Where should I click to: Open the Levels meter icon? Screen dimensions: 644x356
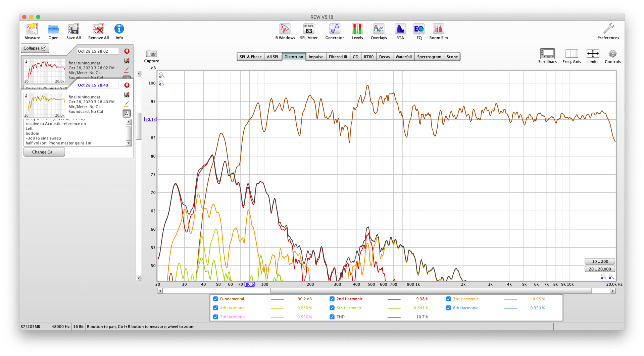[357, 29]
